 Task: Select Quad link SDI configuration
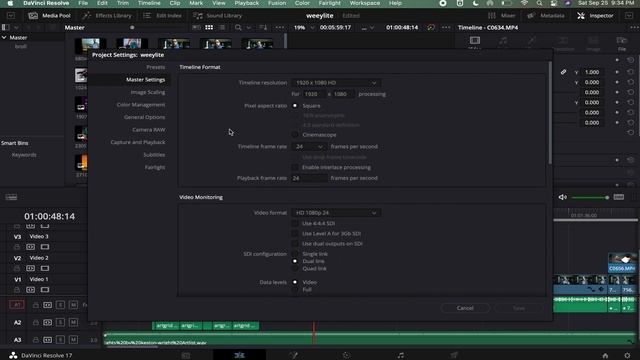point(295,269)
